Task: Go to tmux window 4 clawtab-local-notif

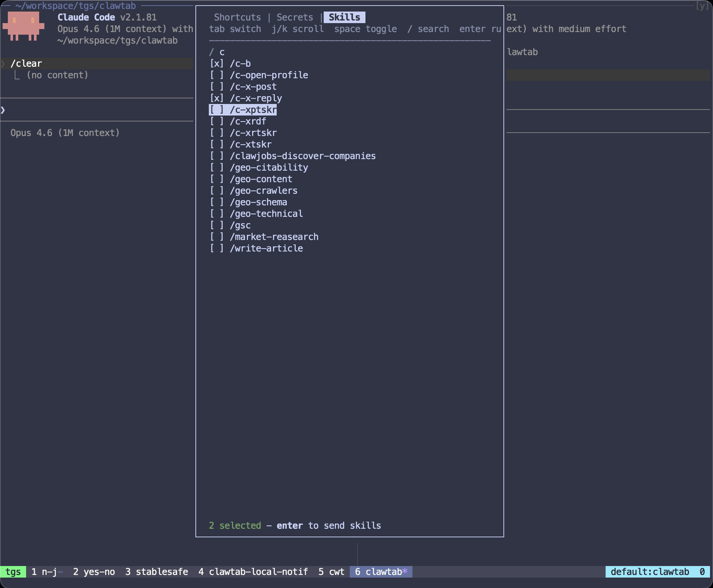Action: click(x=253, y=572)
